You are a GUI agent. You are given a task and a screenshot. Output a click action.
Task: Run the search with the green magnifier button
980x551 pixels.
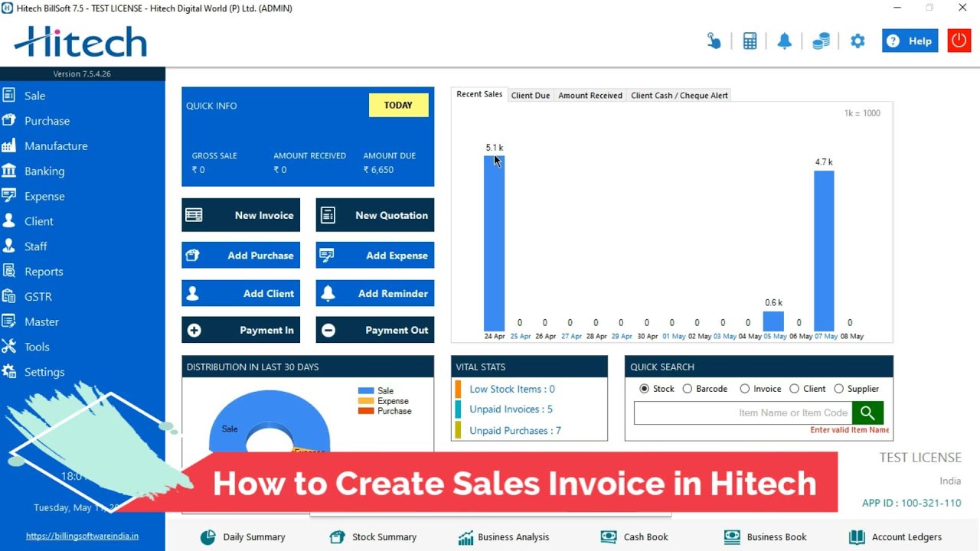coord(867,412)
